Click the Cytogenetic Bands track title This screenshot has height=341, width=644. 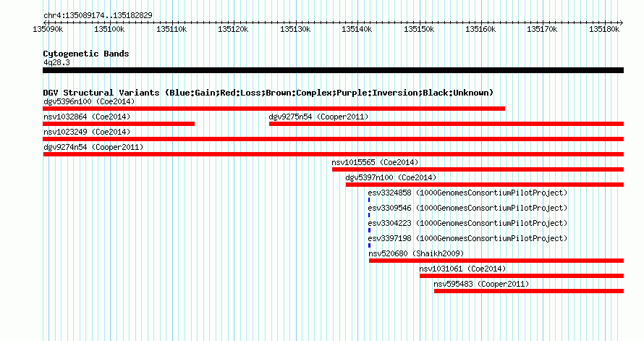coord(86,54)
